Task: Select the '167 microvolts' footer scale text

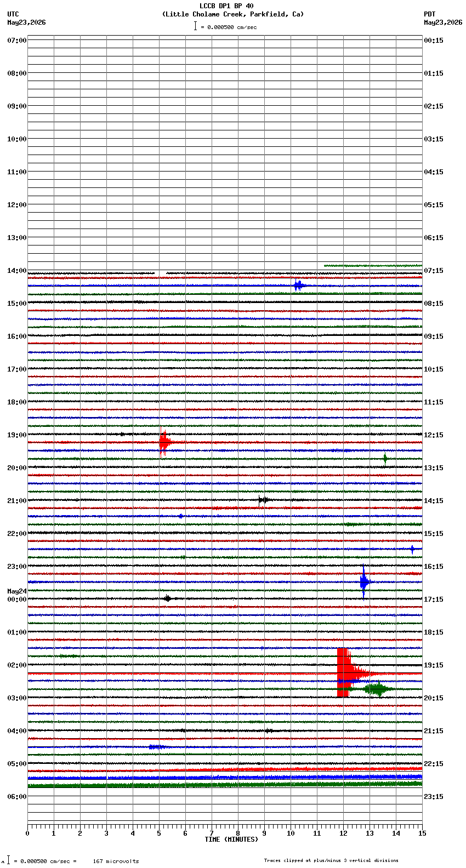Action: 116,861
